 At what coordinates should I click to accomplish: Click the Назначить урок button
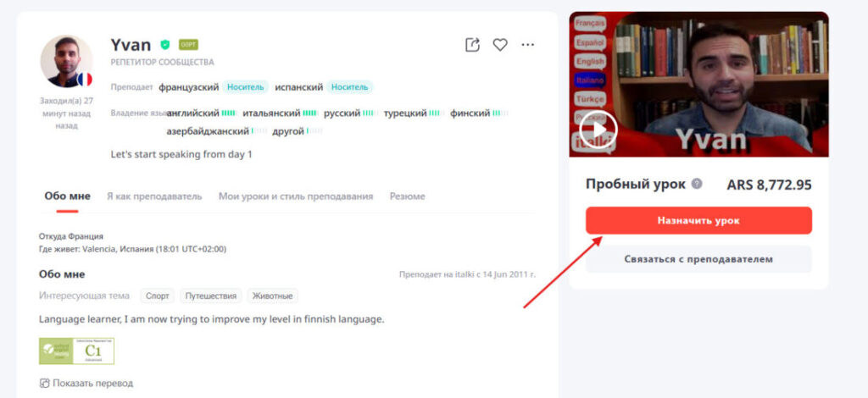pos(698,220)
